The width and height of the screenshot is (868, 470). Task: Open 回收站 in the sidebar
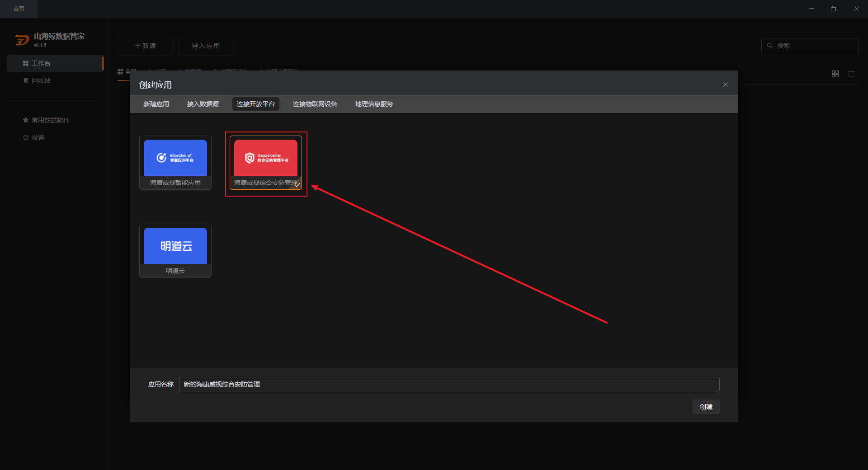[x=55, y=80]
